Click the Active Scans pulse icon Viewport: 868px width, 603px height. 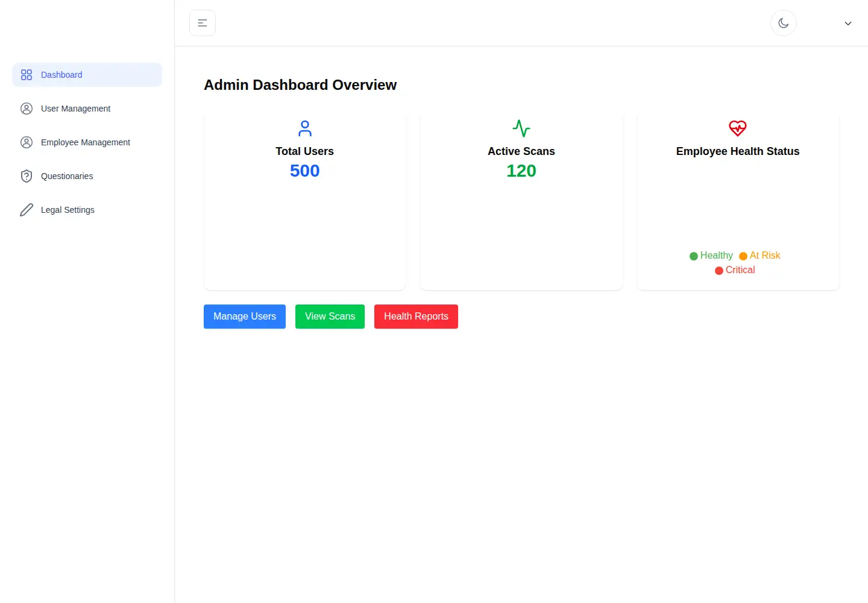[521, 128]
